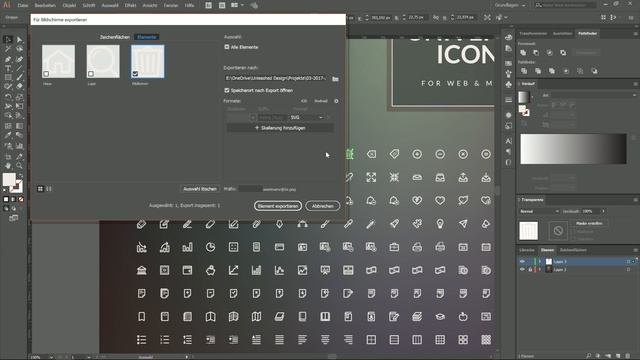Toggle visibility eye of bottom layer
This screenshot has width=640, height=360.
click(x=522, y=269)
